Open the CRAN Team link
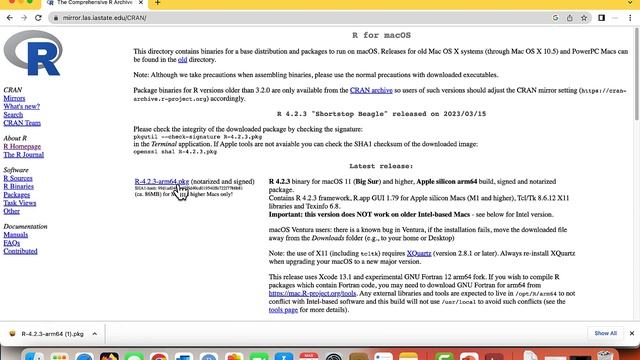The height and width of the screenshot is (360, 640). (22, 123)
